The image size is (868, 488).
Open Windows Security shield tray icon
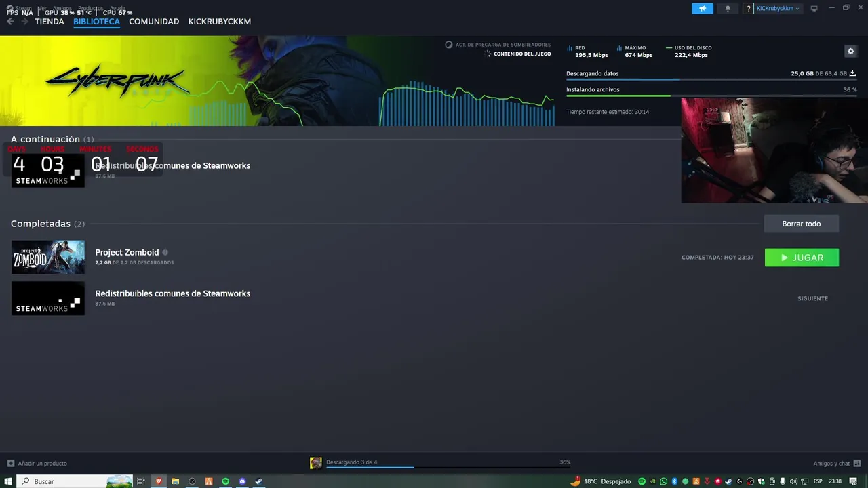click(x=761, y=481)
